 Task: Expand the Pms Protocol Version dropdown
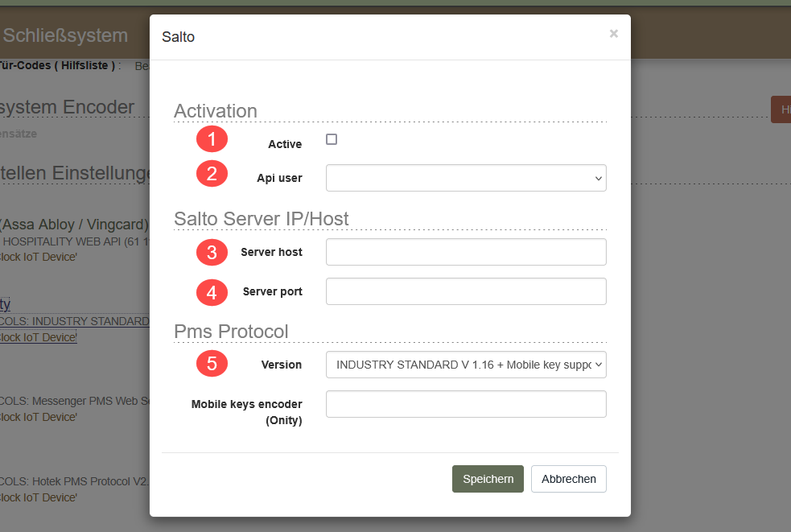coord(466,365)
